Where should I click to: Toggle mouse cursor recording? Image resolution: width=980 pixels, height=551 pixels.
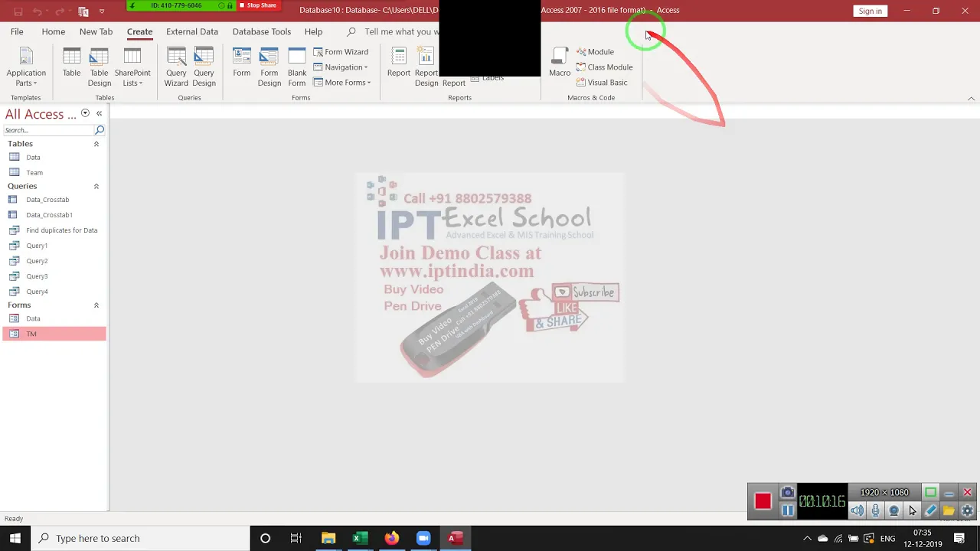point(912,510)
